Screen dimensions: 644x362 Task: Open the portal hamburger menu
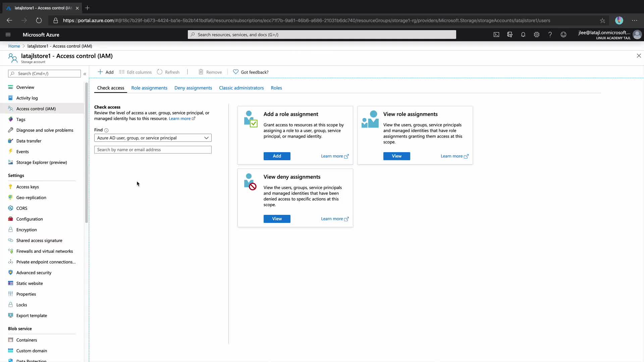pos(8,35)
